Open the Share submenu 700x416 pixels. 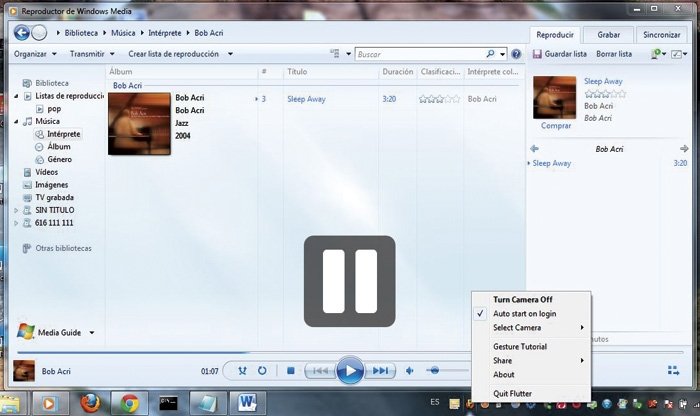pyautogui.click(x=531, y=361)
